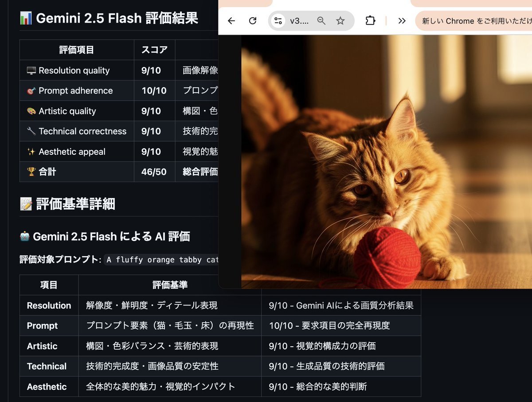Open the Chrome extensions puzzle icon

370,21
